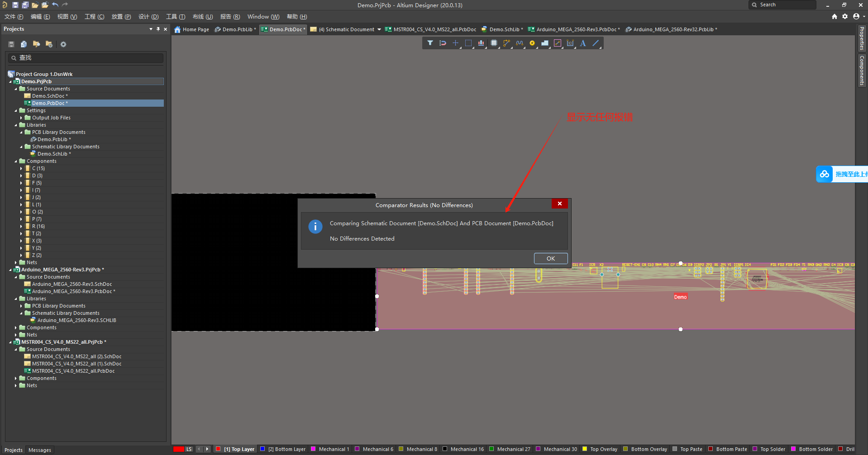Image resolution: width=868 pixels, height=455 pixels.
Task: Pin the Projects panel
Action: point(158,29)
